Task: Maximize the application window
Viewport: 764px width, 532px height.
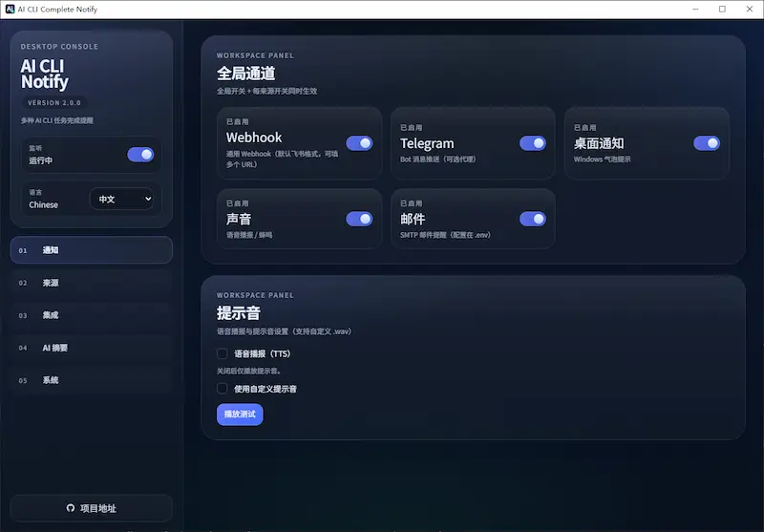Action: (x=722, y=9)
